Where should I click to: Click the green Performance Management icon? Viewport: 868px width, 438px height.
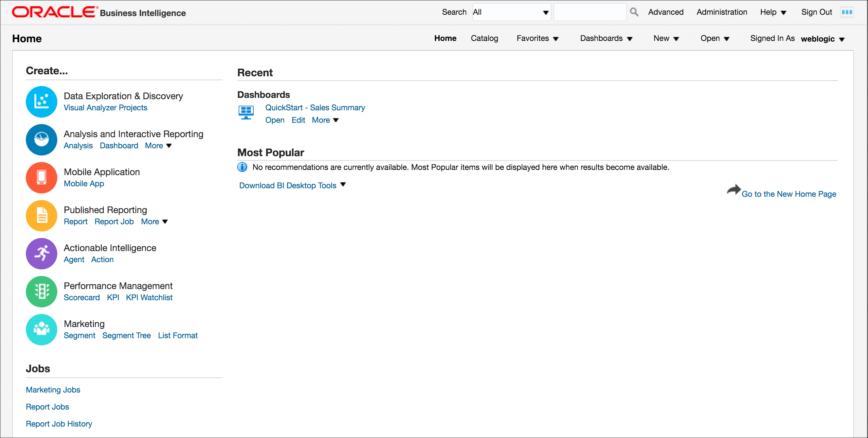click(x=42, y=292)
